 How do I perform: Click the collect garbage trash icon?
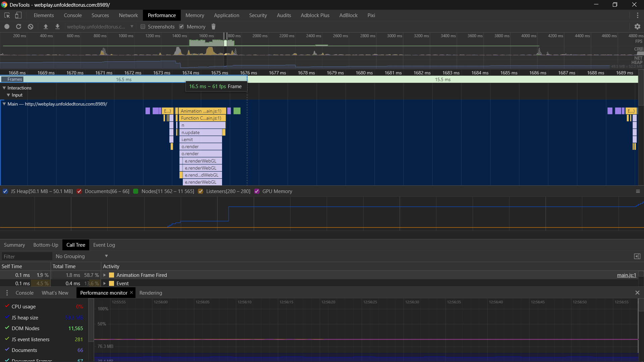213,26
